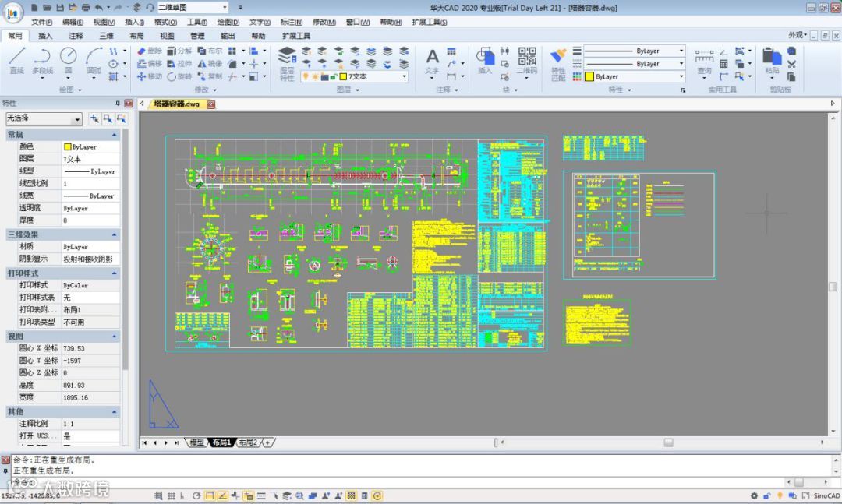Switch to the 布局2 layout tab
Image resolution: width=842 pixels, height=504 pixels.
click(x=248, y=442)
